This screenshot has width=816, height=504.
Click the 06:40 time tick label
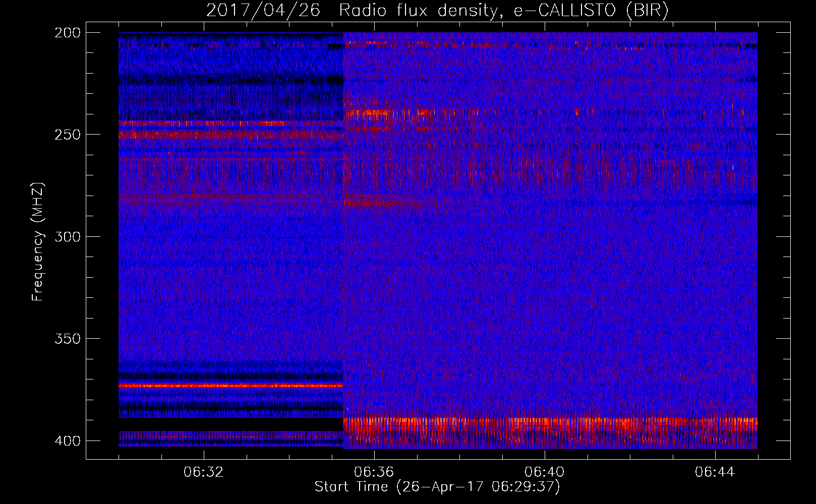(545, 472)
